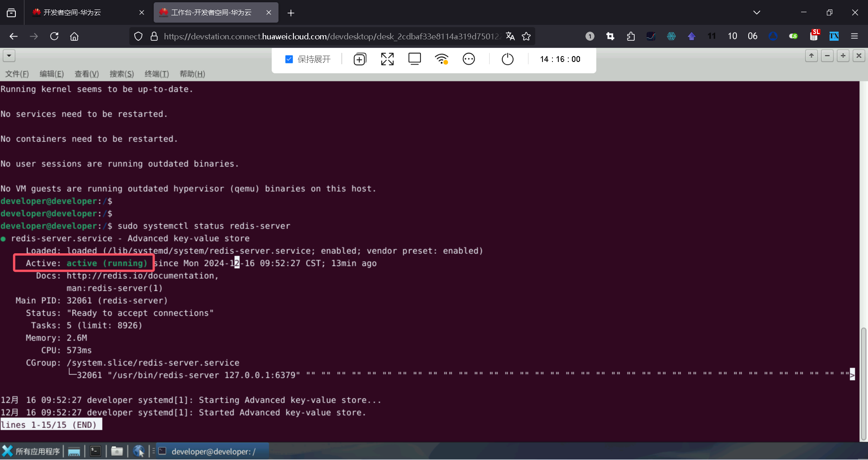The height and width of the screenshot is (460, 868).
Task: Open the terminal window menu dropdown arrow
Action: pyautogui.click(x=9, y=56)
